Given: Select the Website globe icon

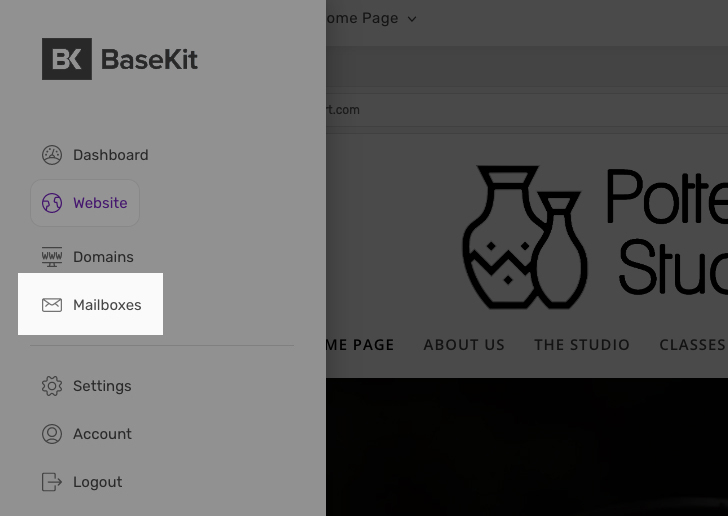Looking at the screenshot, I should pyautogui.click(x=52, y=203).
